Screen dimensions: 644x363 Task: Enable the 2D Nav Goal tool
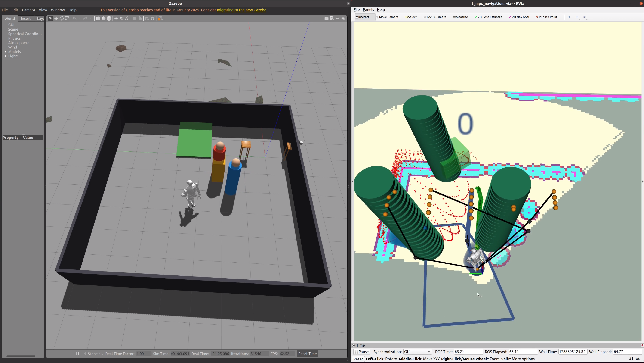point(519,17)
